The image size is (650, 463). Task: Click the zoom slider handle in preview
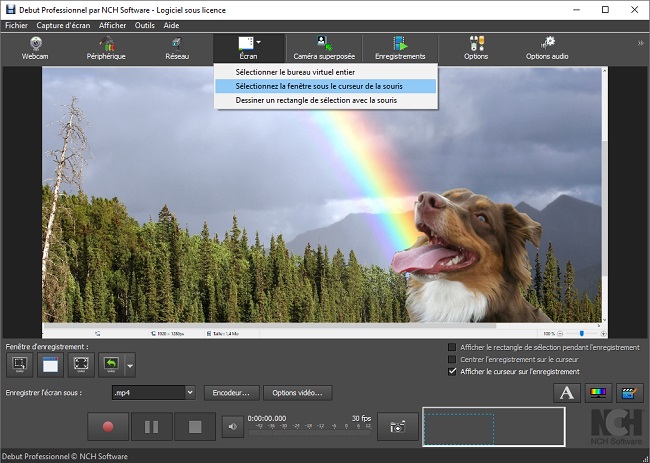coord(582,333)
